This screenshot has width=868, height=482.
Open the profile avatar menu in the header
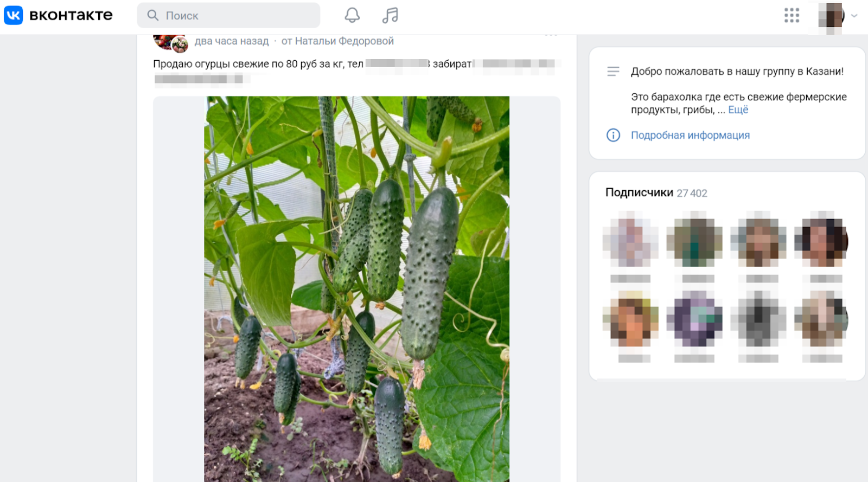831,16
